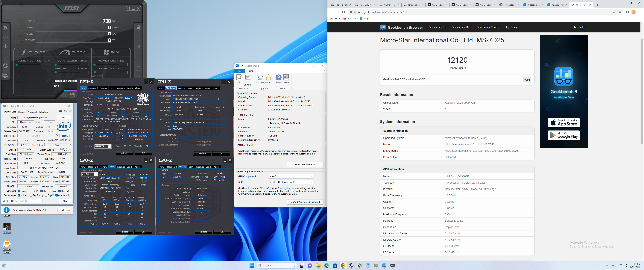Take a GPU-Z screenshot with camera icon
The image size is (644, 270).
(60, 111)
